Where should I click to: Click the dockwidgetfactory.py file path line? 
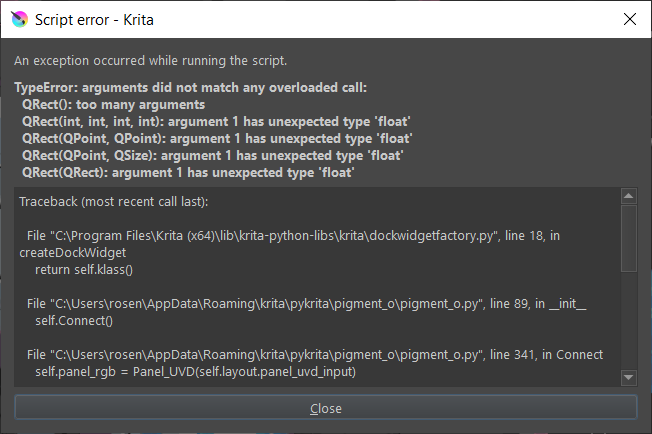point(300,237)
